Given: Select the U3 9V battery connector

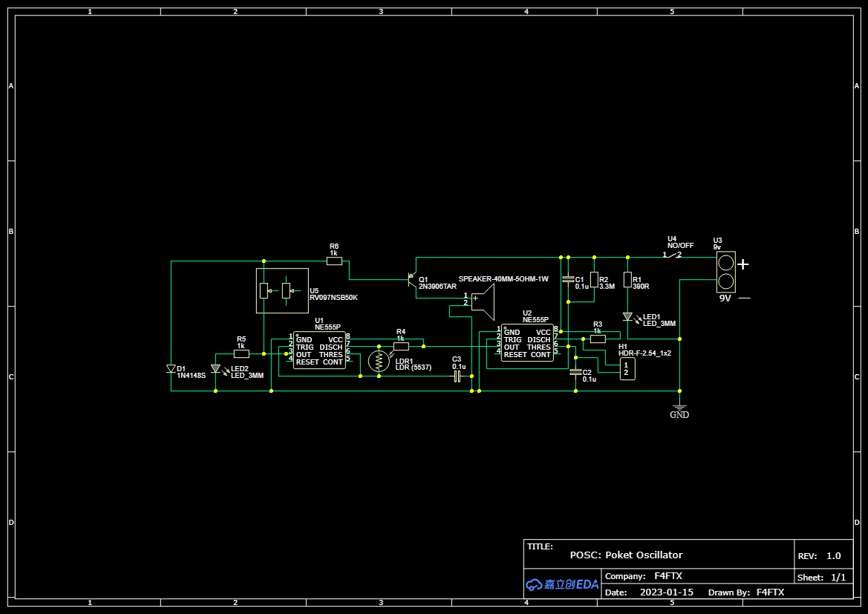Looking at the screenshot, I should (x=725, y=272).
